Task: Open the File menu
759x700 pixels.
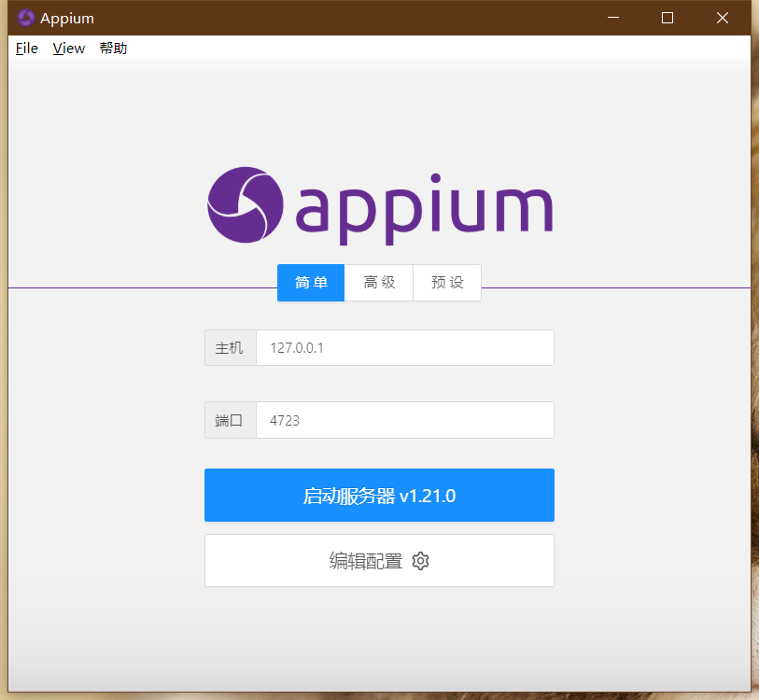Action: coord(27,49)
